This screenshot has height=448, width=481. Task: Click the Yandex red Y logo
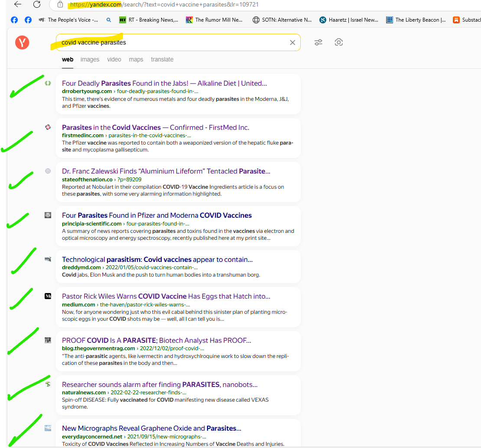(x=22, y=42)
